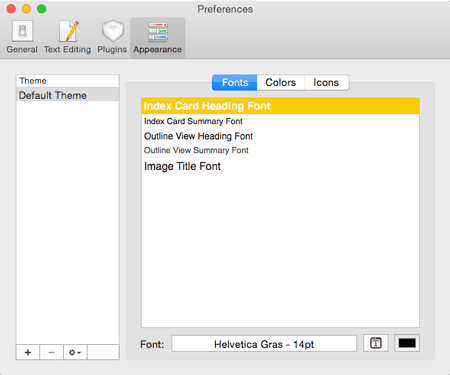The image size is (450, 375).
Task: Open the Text Editing preferences pane
Action: pyautogui.click(x=68, y=37)
